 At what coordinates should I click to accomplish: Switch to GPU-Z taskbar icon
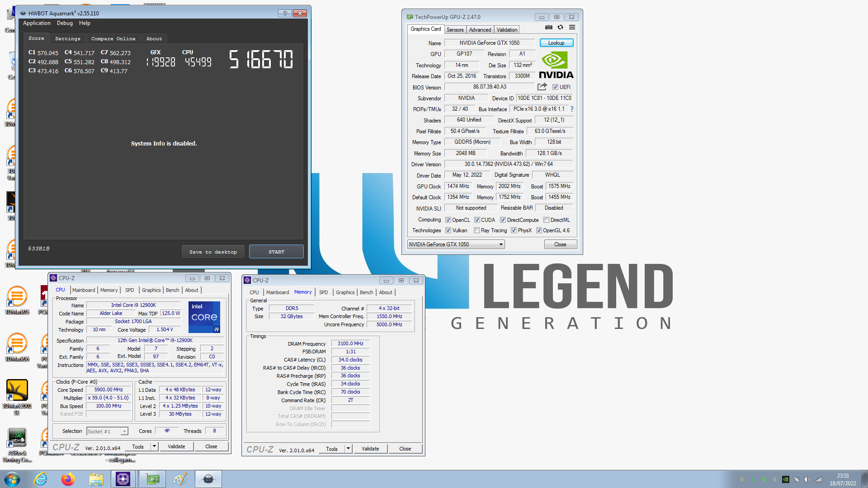tap(152, 479)
